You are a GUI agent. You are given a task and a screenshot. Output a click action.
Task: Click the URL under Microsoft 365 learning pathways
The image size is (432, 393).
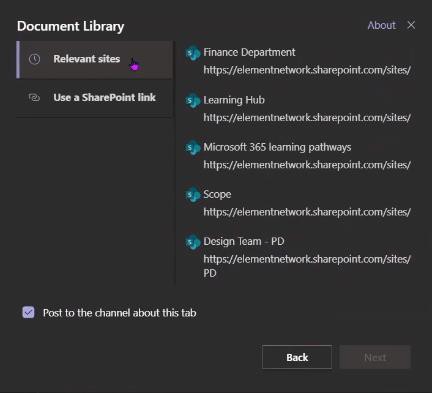pyautogui.click(x=307, y=165)
